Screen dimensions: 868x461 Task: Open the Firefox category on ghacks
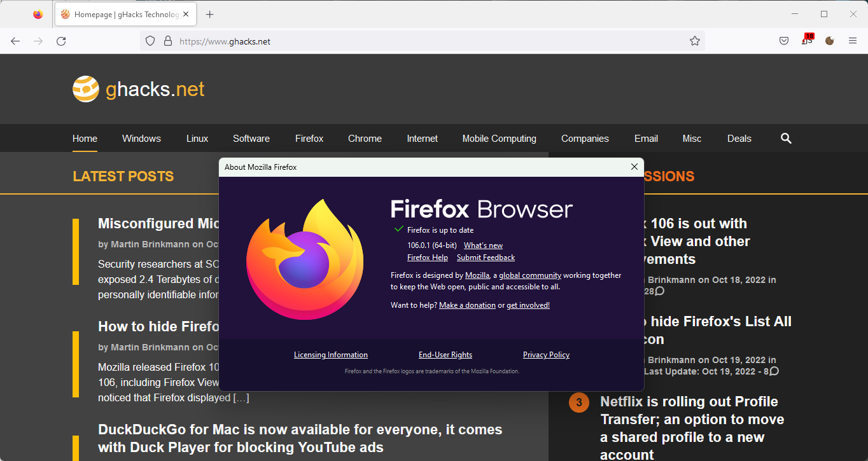click(309, 138)
